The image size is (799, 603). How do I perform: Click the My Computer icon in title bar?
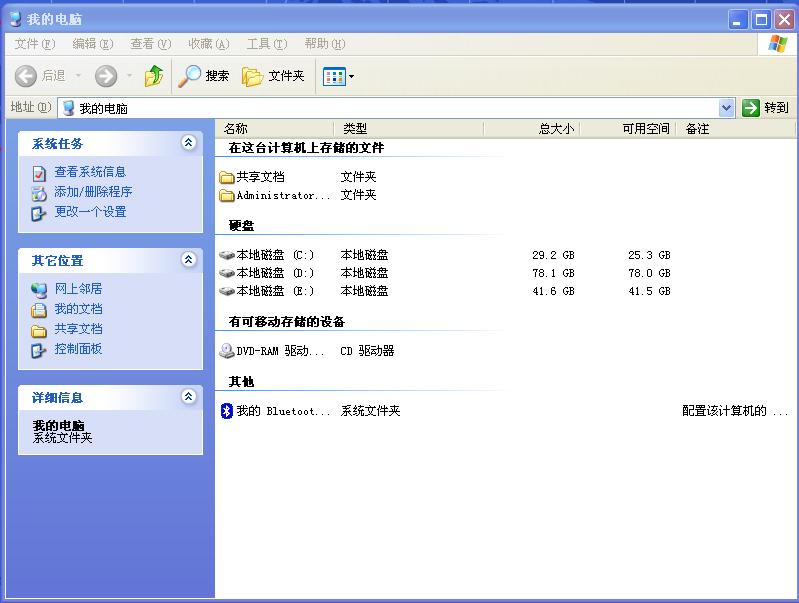tap(16, 19)
